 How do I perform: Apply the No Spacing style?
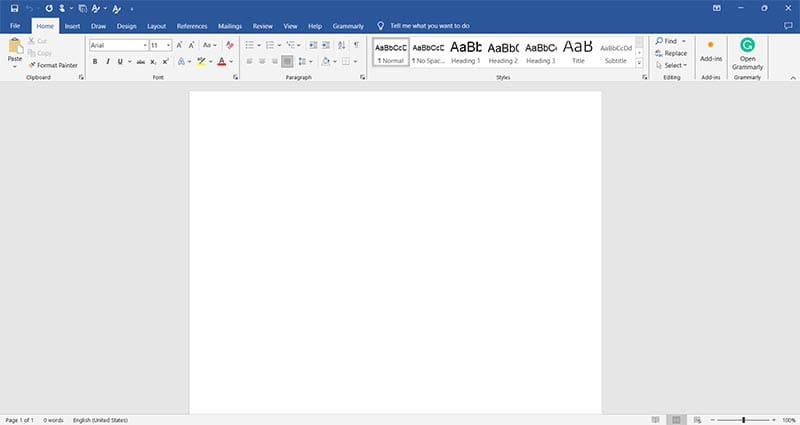(x=428, y=52)
